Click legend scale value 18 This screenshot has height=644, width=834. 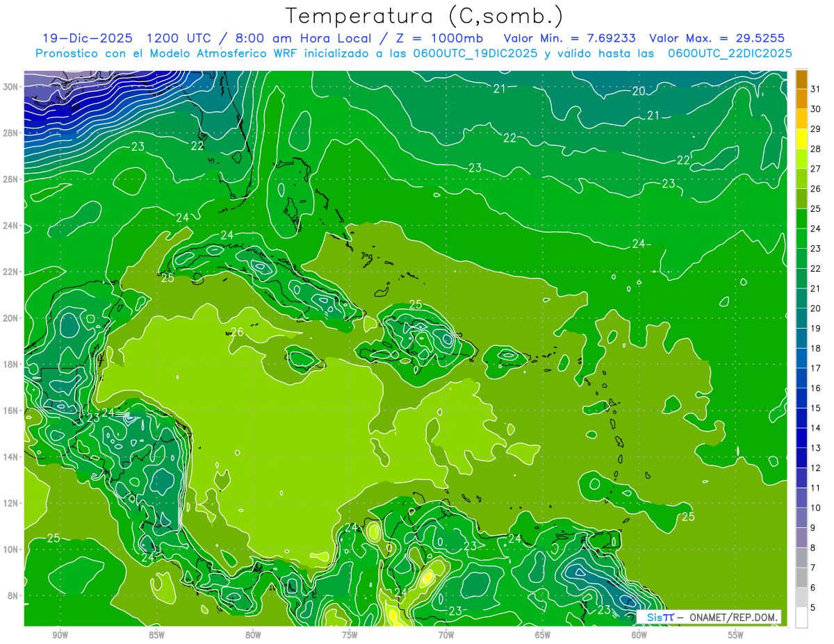[816, 348]
